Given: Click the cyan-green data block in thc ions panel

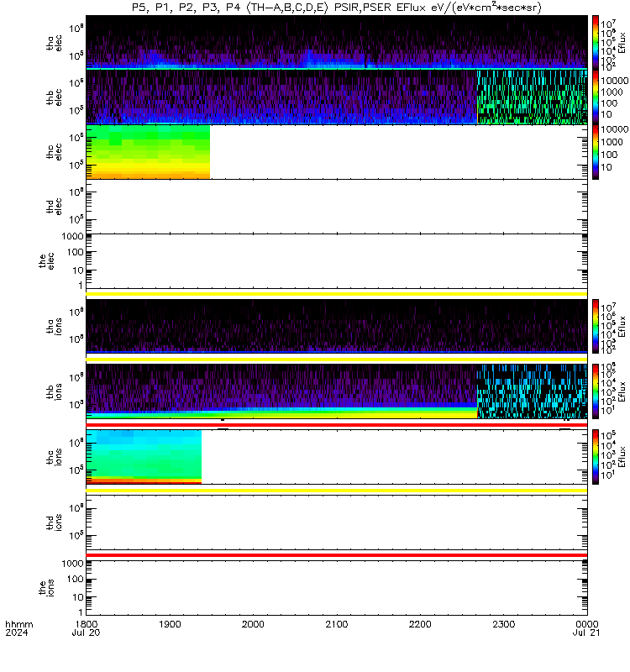Looking at the screenshot, I should [144, 457].
